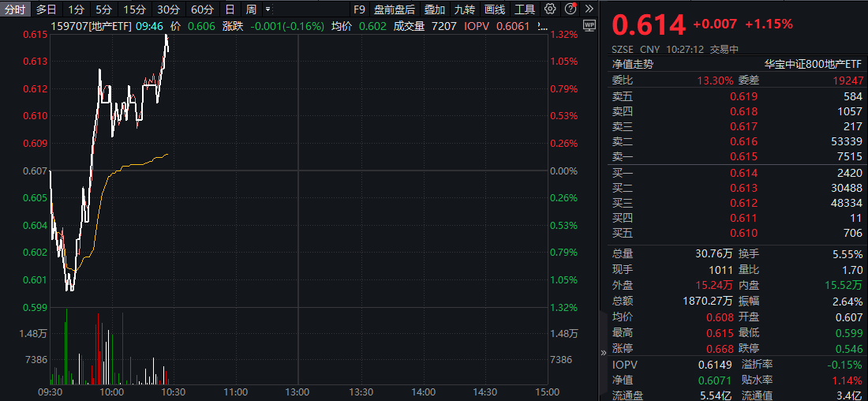Screen dimensions: 868x401
Task: Click the help question mark icon
Action: [x=569, y=9]
